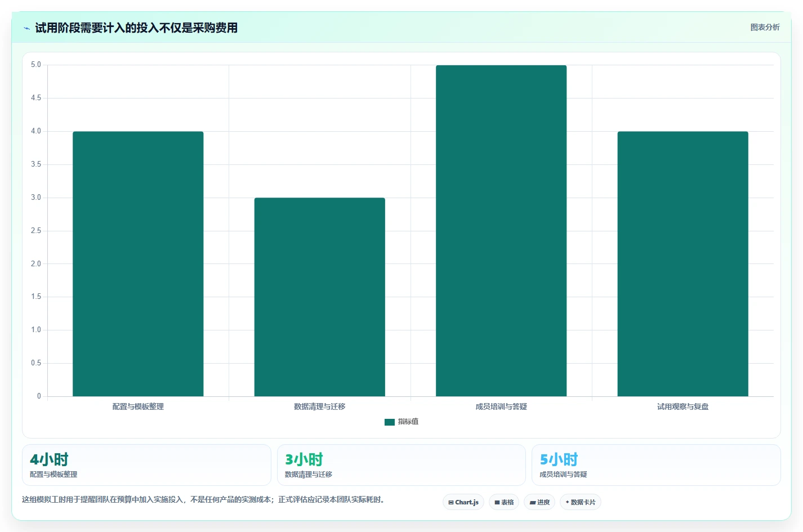Screen dimensions: 803x532
Task: Click the 进度 tag chip
Action: (539, 502)
